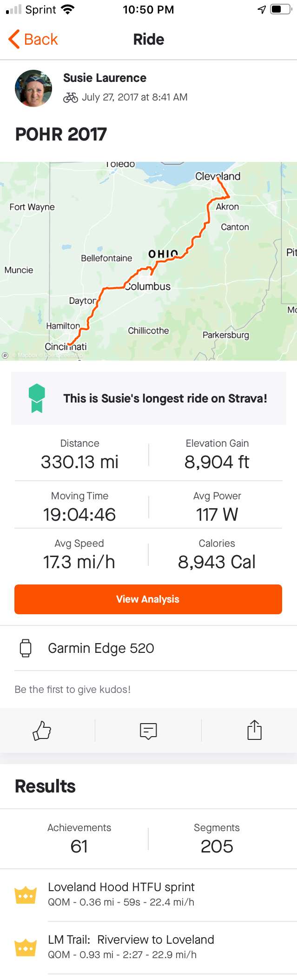Open the Segments count of 205
Viewport: 297px width, 980px height.
click(x=217, y=840)
